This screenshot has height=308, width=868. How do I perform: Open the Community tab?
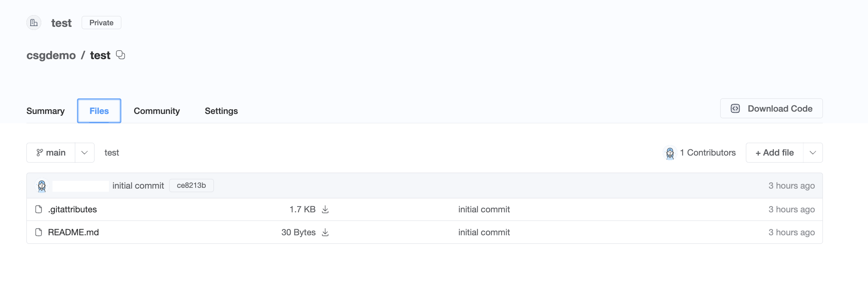pyautogui.click(x=157, y=111)
